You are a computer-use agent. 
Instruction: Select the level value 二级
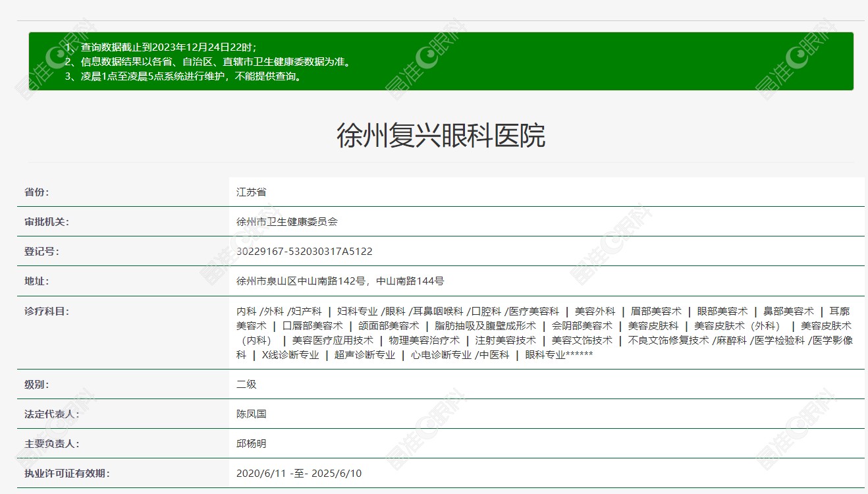pyautogui.click(x=246, y=384)
